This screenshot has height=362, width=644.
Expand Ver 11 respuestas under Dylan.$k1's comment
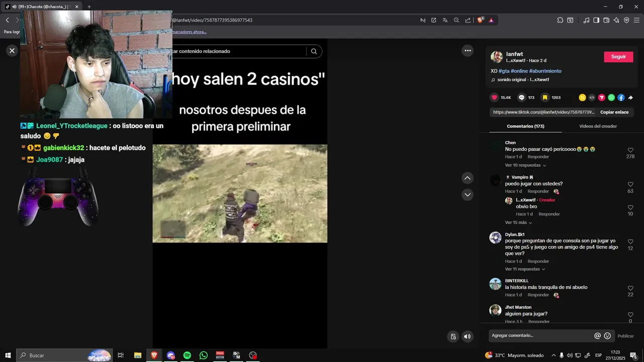[x=525, y=269]
